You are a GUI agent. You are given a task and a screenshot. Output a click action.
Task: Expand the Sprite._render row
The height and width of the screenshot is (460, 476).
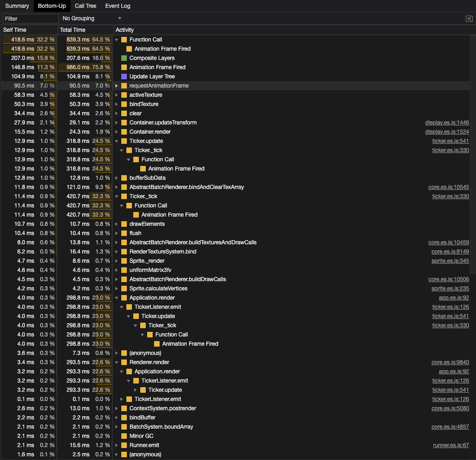click(116, 260)
